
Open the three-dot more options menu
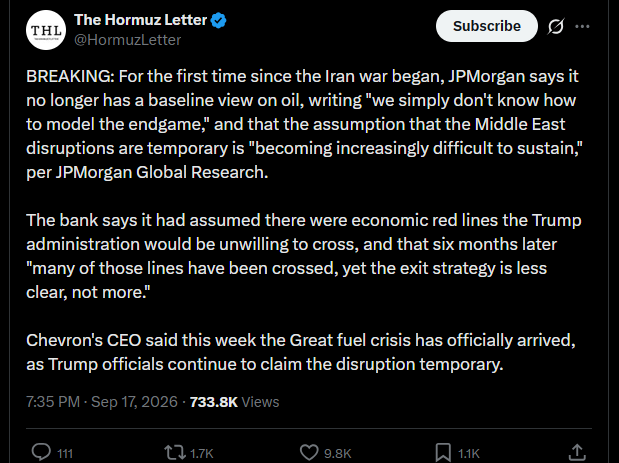[x=582, y=26]
